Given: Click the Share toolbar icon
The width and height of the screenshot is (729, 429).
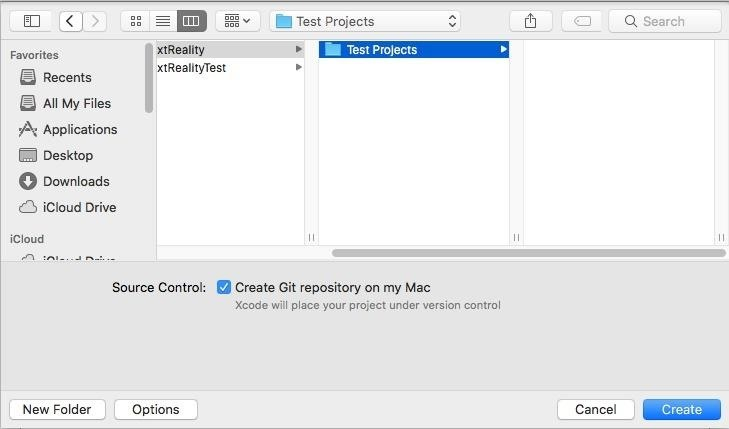Looking at the screenshot, I should 531,20.
